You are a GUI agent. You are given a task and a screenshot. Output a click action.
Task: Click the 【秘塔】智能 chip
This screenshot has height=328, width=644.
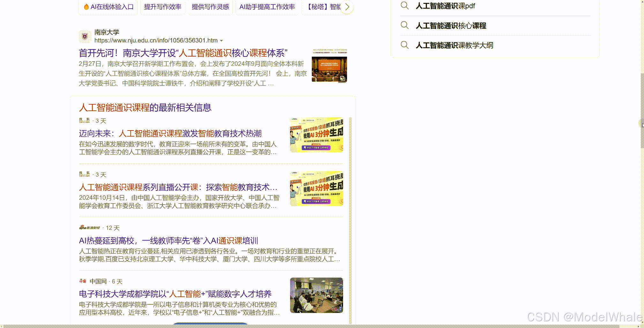coord(323,7)
